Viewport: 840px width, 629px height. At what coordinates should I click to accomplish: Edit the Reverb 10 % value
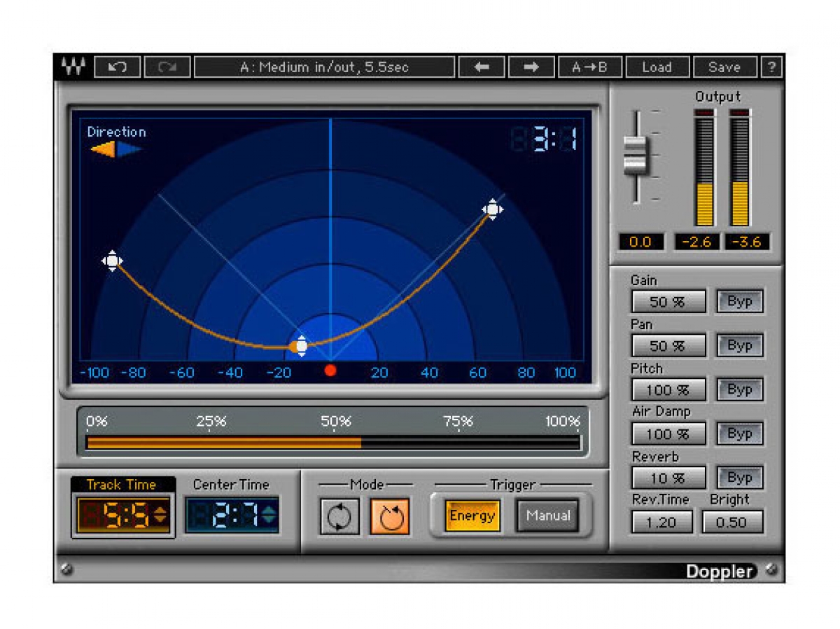668,478
